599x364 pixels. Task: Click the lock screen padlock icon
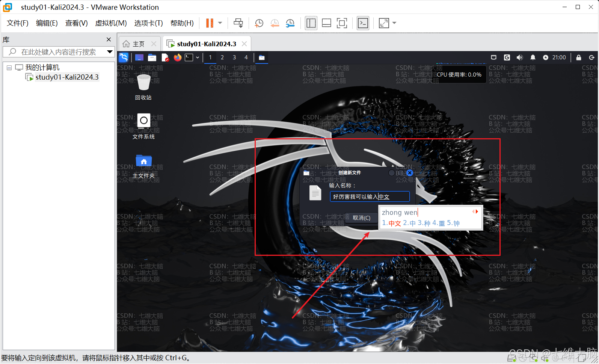coord(579,57)
